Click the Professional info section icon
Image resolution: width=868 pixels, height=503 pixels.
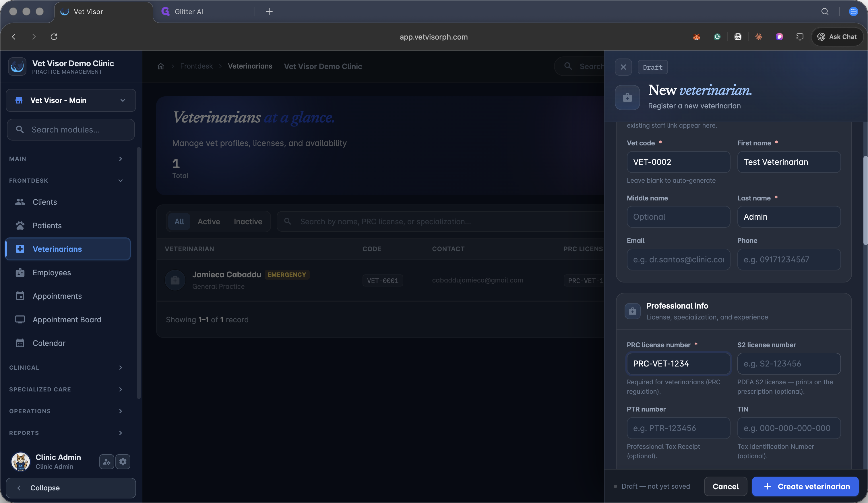[632, 311]
